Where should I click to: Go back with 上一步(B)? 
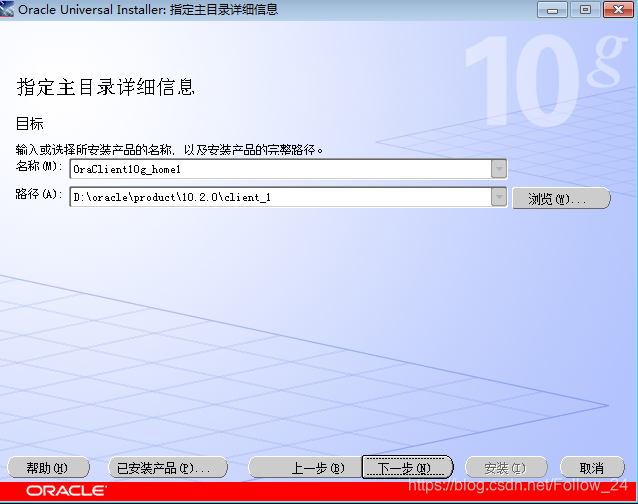305,467
